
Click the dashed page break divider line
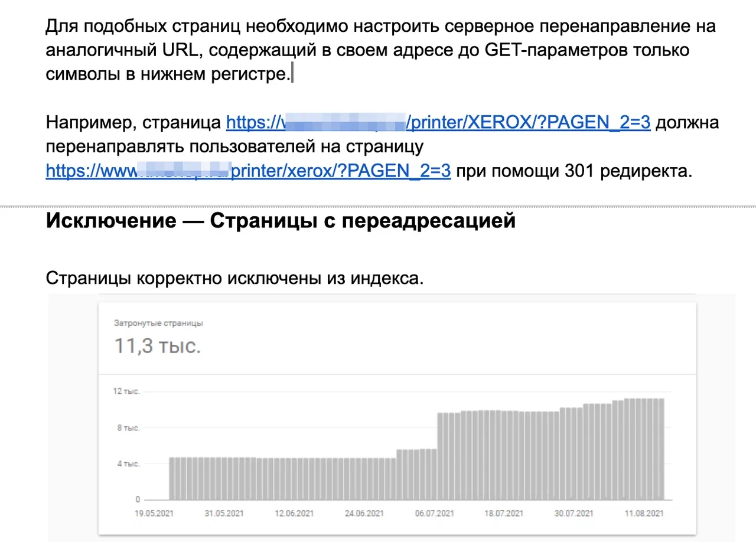click(x=378, y=206)
